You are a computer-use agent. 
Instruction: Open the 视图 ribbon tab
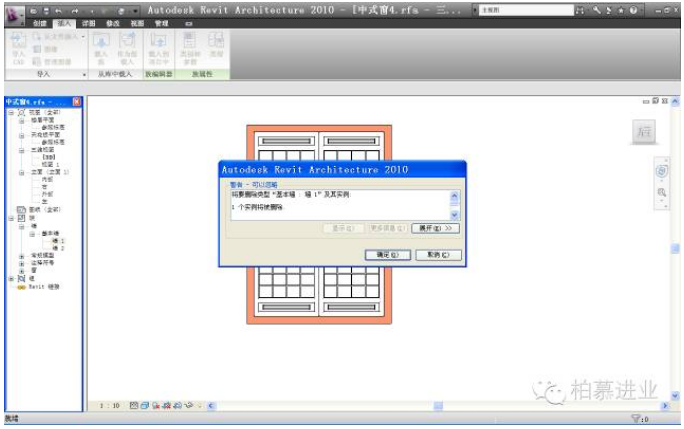(137, 24)
